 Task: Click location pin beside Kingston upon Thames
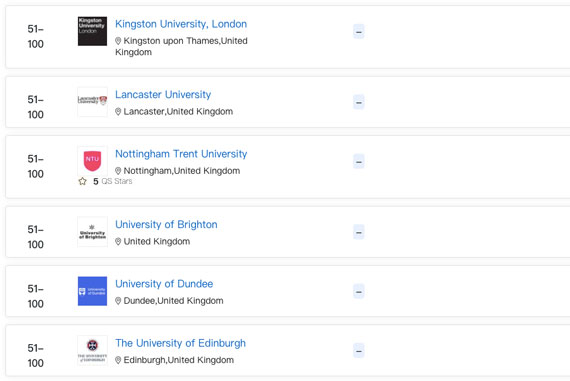(x=118, y=41)
